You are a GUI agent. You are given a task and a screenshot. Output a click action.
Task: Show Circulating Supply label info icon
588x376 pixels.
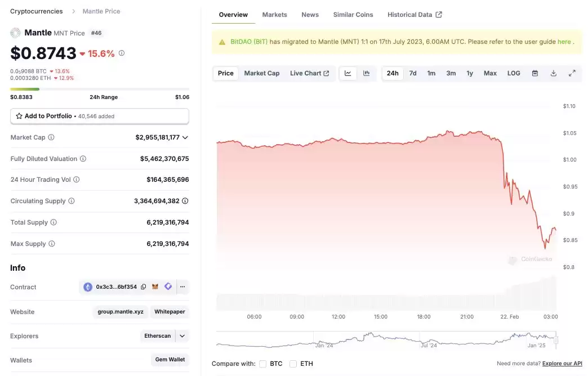click(x=72, y=201)
